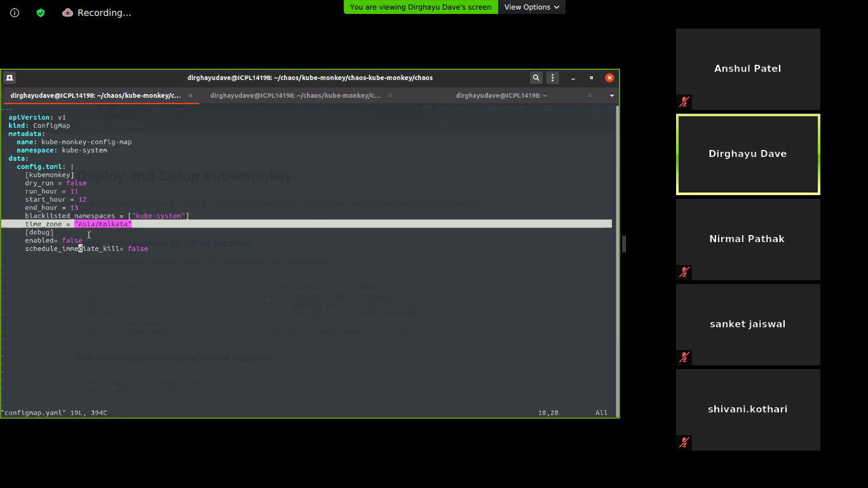Click the 'namespace: kube-system' line

click(x=62, y=151)
